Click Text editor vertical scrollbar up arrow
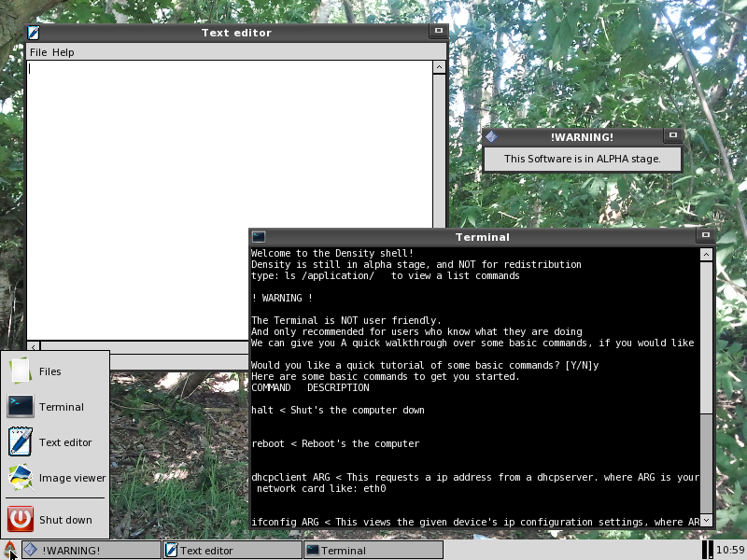Viewport: 747px width, 560px height. point(439,67)
